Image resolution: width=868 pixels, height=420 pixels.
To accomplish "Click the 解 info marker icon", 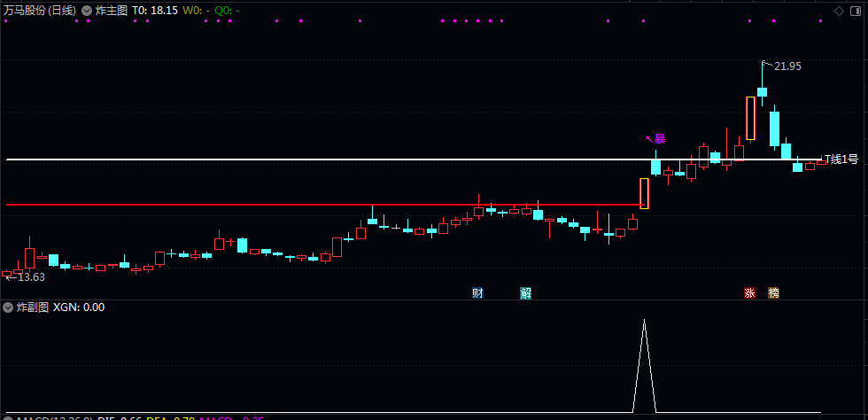I will [x=526, y=293].
